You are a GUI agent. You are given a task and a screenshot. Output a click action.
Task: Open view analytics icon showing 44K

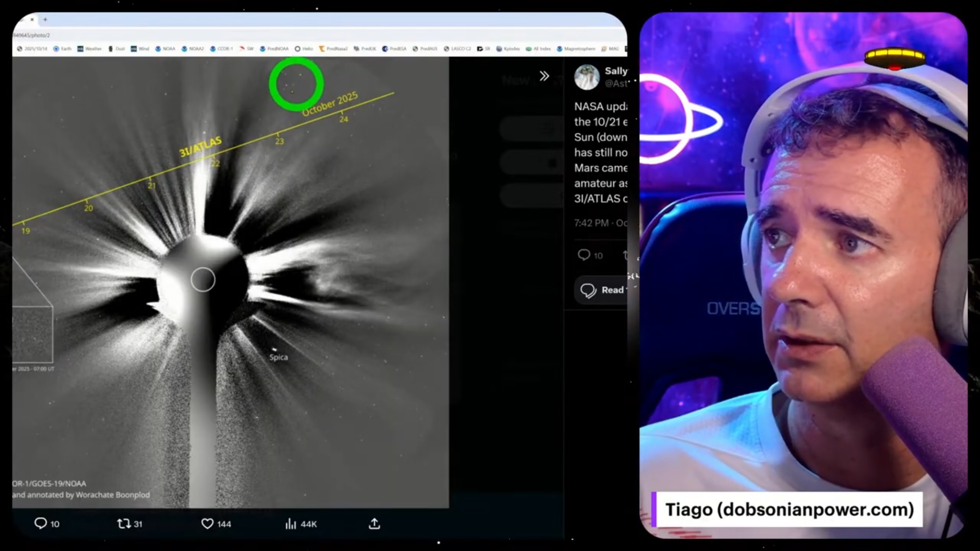[x=291, y=523]
